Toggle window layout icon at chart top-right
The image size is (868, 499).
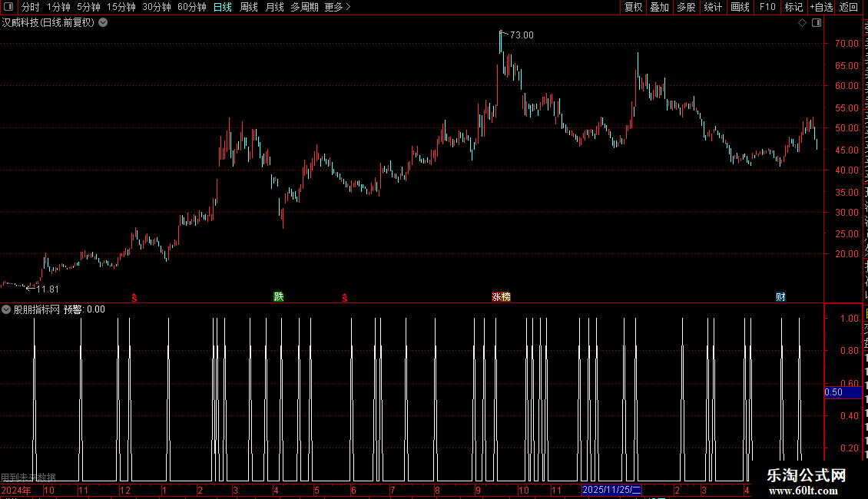click(817, 23)
